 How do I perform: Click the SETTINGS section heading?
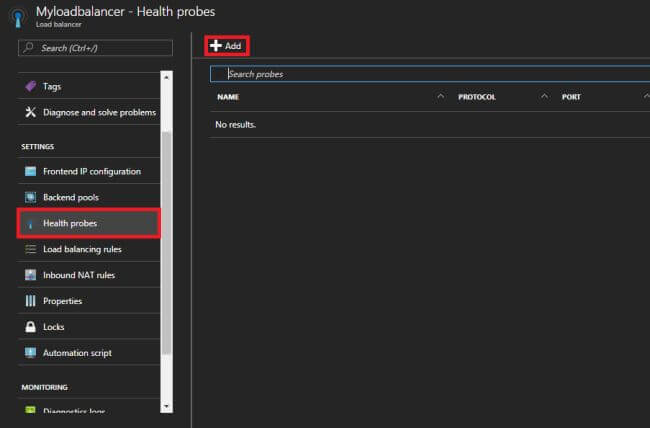coord(38,147)
